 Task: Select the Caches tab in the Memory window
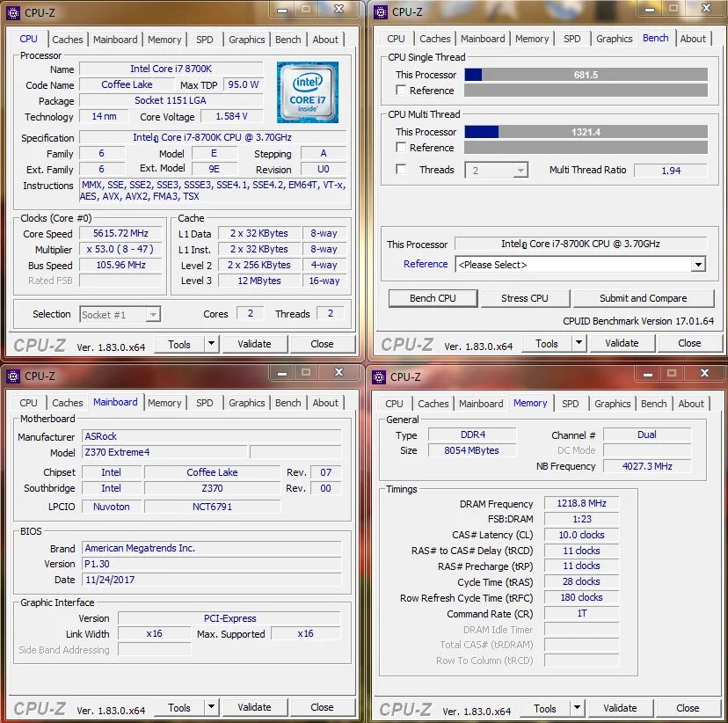coord(433,404)
